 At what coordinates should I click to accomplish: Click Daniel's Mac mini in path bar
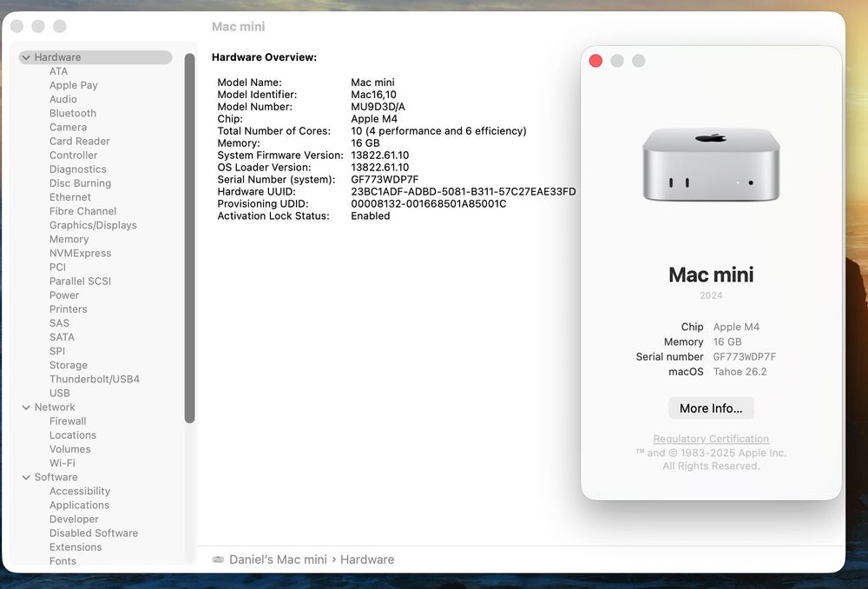tap(278, 559)
